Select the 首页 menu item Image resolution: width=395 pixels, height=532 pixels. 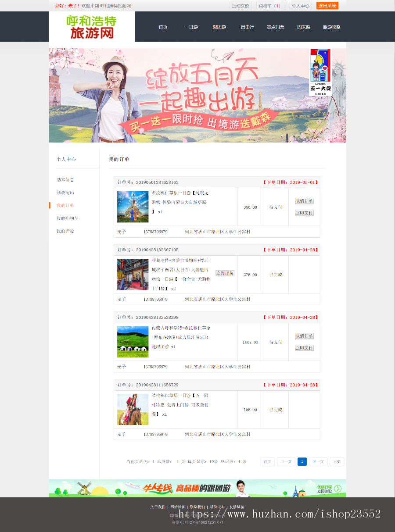coord(163,27)
